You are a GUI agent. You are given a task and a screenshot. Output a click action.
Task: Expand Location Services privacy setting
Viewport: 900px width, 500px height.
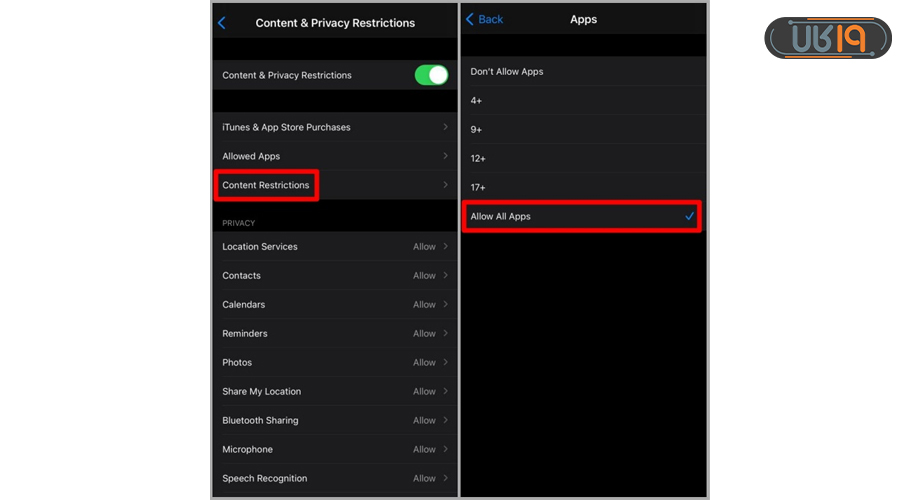pos(334,247)
